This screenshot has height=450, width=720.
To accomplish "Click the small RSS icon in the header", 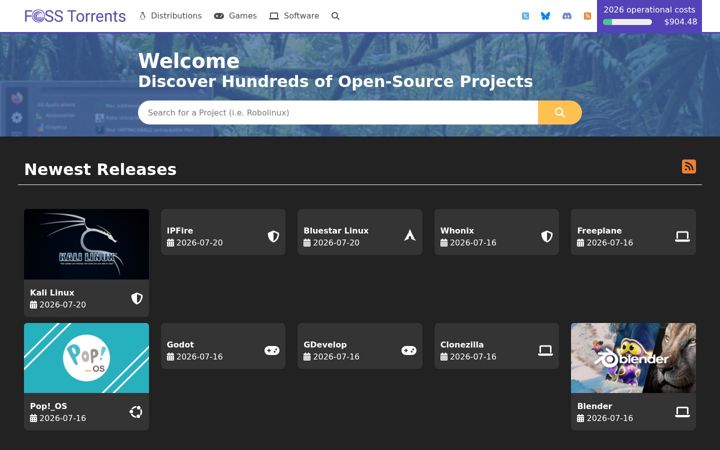I will coord(587,16).
